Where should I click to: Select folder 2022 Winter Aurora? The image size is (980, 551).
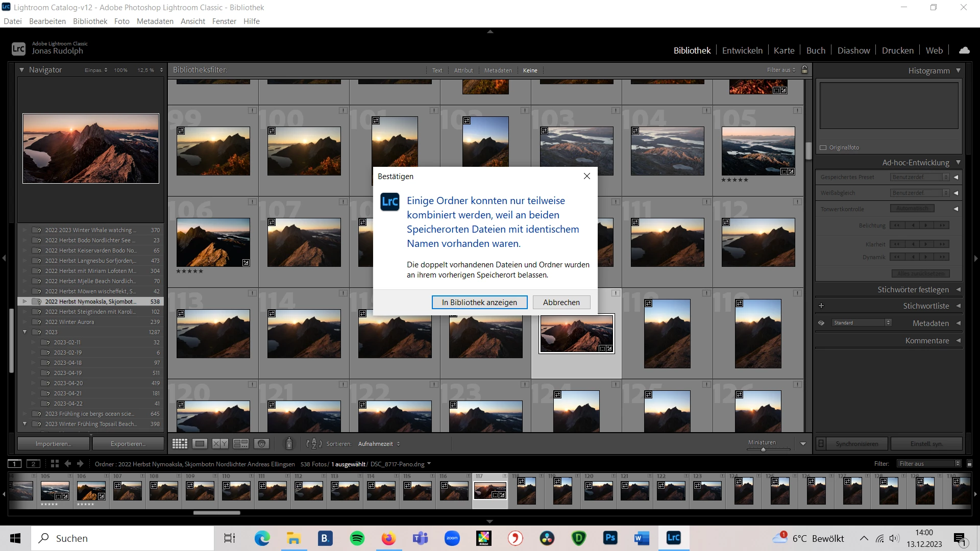tap(69, 322)
